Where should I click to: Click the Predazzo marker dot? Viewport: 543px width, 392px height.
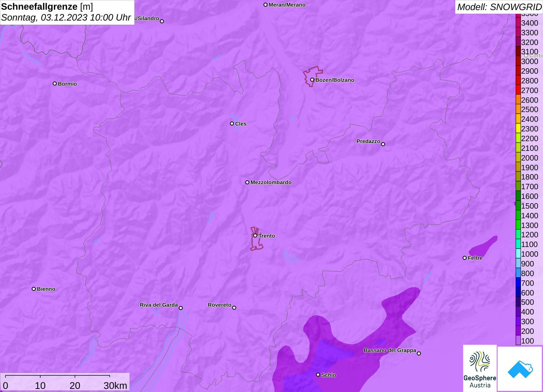pos(383,144)
